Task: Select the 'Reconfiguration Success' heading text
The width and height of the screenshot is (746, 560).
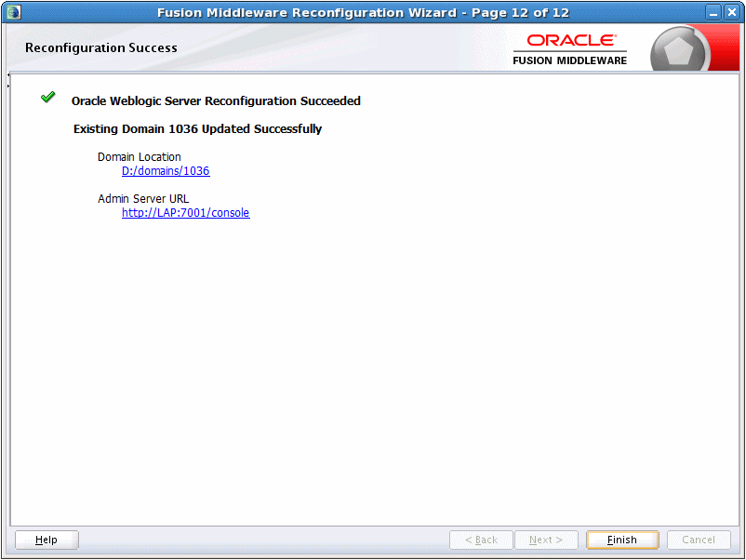Action: click(100, 48)
